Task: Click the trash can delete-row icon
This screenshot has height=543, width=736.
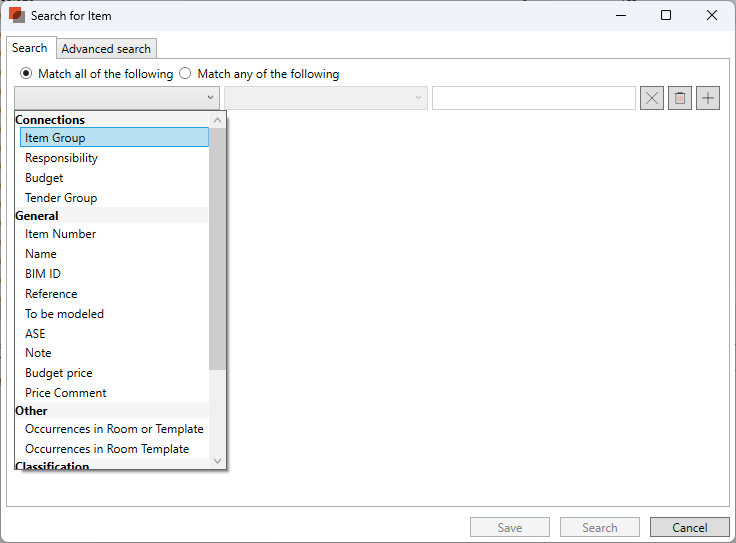Action: pos(680,98)
